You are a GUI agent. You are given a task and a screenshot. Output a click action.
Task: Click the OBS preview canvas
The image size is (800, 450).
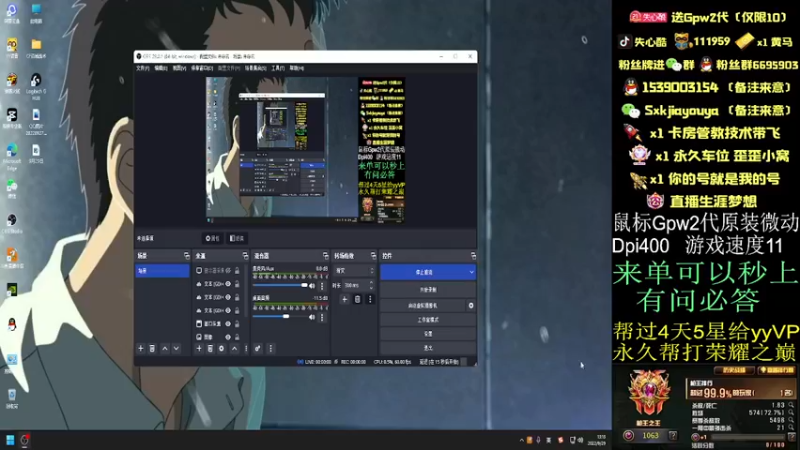click(306, 149)
